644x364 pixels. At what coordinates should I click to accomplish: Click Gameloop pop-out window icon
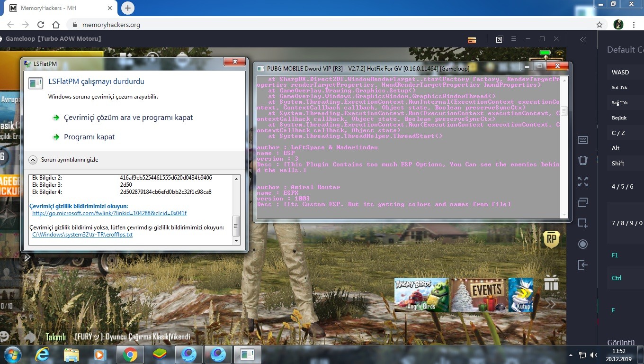point(499,39)
